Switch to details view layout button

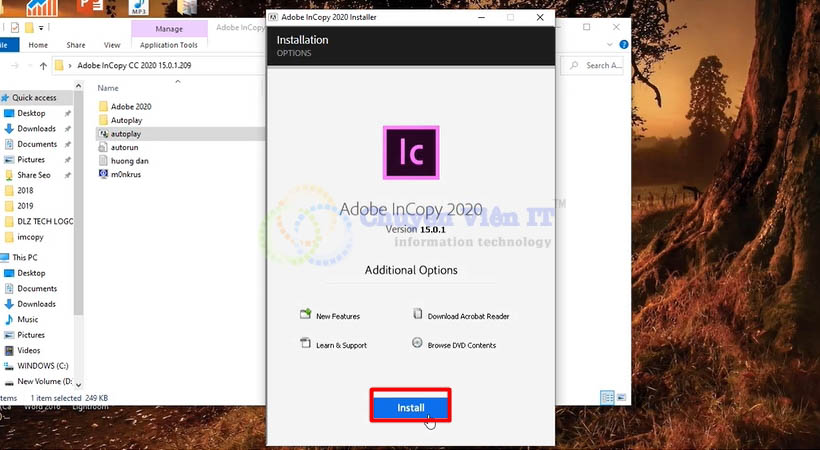coord(607,398)
